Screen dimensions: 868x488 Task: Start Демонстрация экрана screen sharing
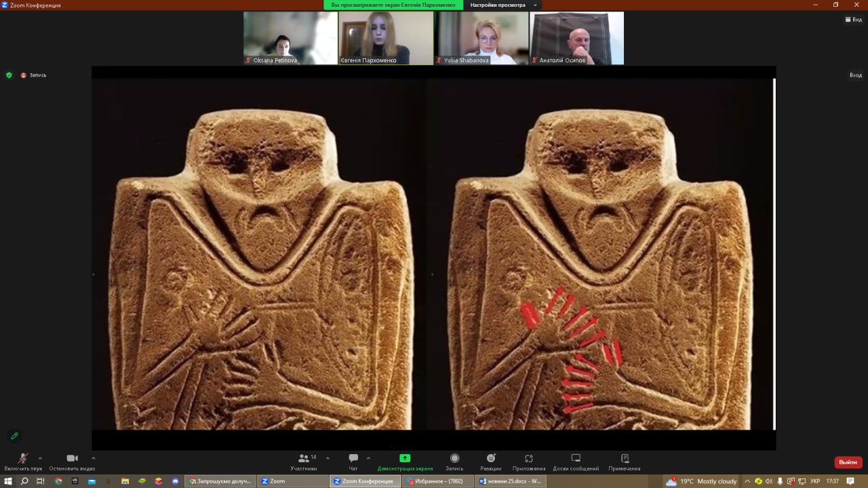[x=405, y=462]
